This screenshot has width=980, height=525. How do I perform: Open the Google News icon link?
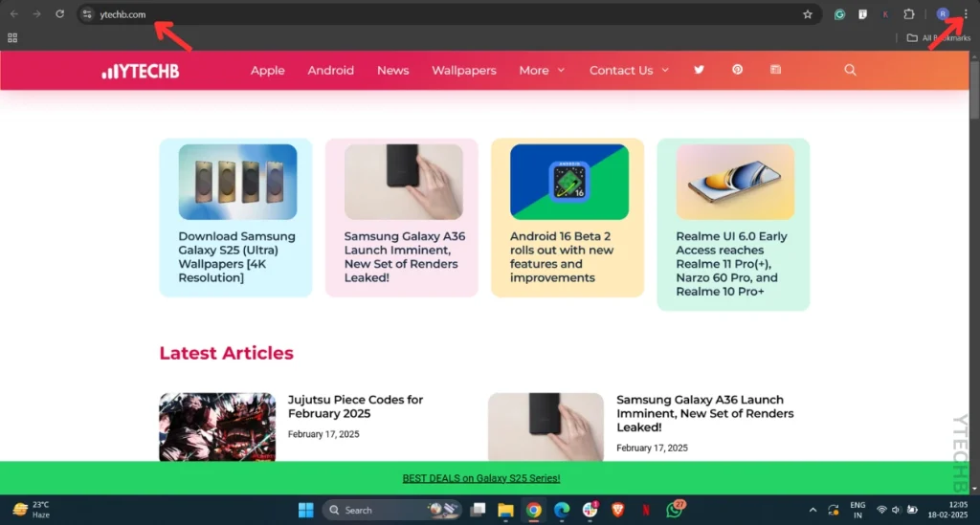(775, 70)
